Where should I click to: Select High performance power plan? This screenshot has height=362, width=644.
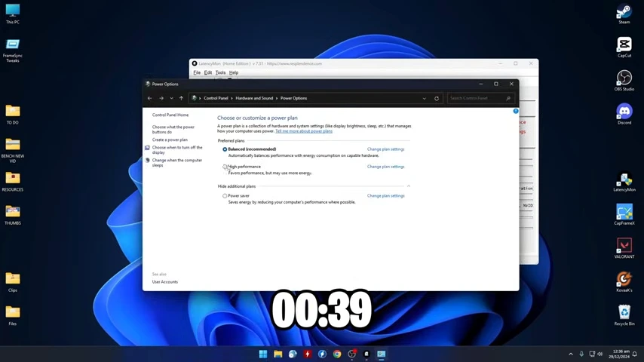click(225, 167)
